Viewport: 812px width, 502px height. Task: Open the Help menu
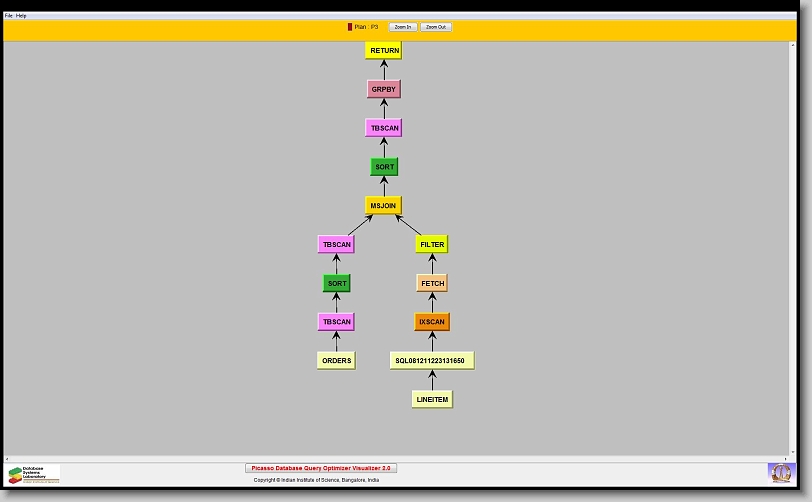tap(22, 16)
